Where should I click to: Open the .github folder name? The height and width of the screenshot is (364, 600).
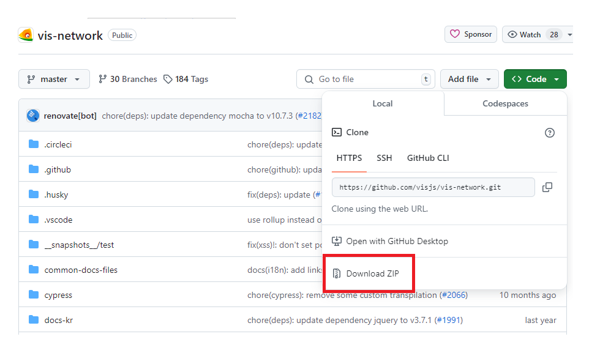pos(58,170)
